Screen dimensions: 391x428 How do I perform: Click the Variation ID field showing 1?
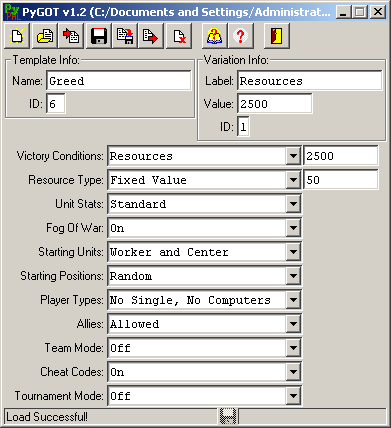[x=243, y=127]
